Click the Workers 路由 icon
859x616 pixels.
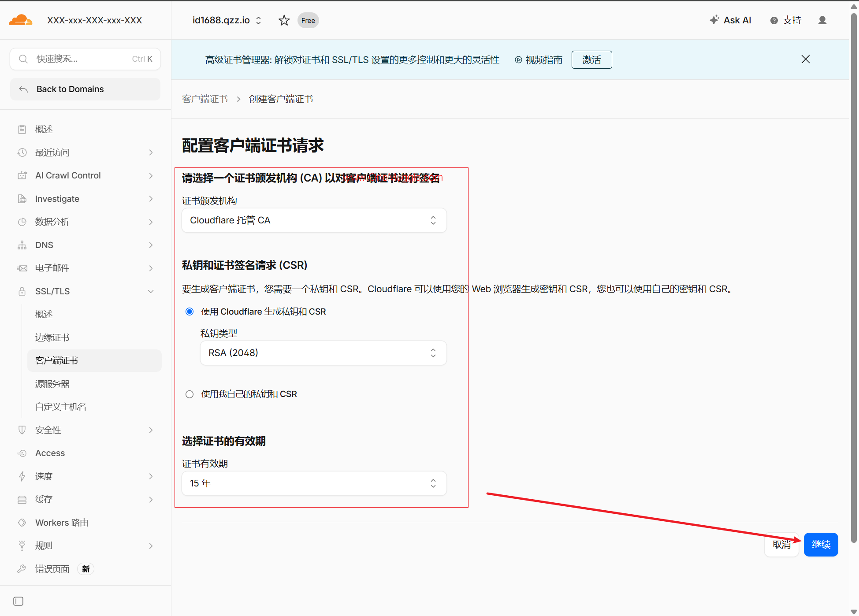tap(22, 523)
